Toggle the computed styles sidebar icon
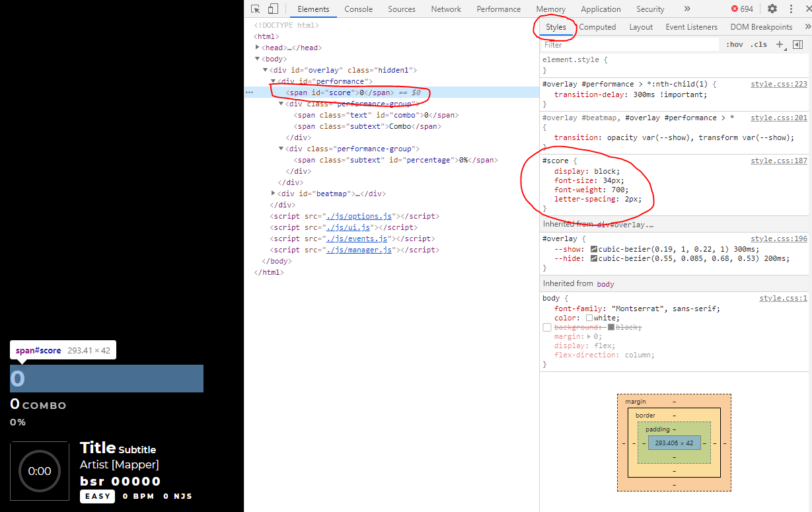The image size is (812, 512). coord(797,44)
